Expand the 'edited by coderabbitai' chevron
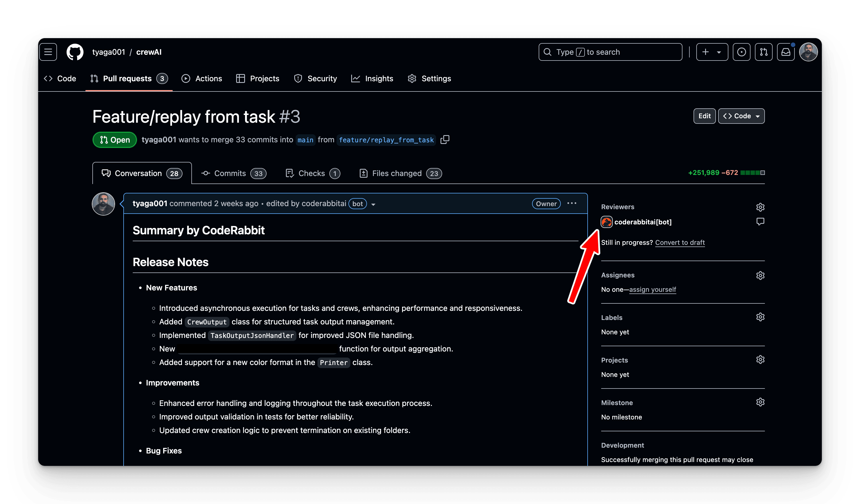860x504 pixels. point(374,204)
